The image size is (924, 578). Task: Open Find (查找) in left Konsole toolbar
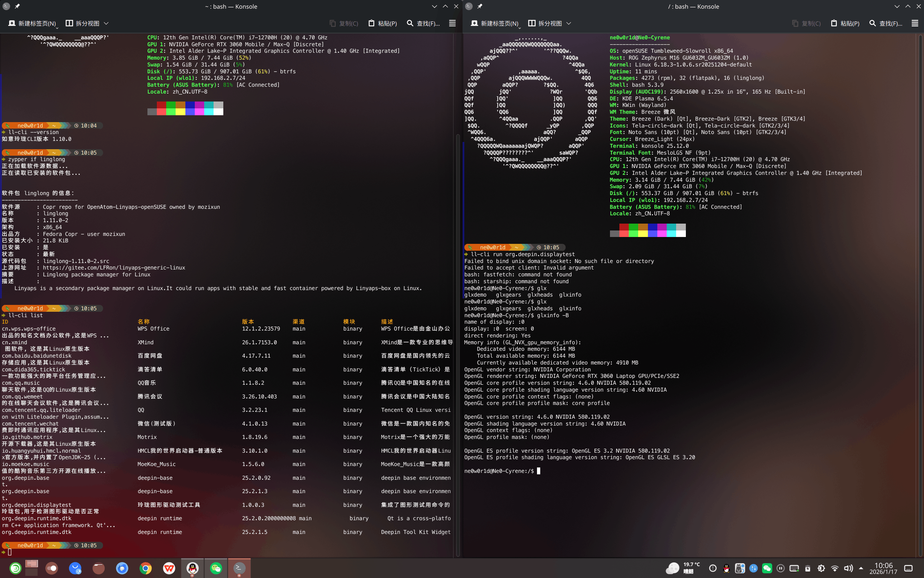423,23
